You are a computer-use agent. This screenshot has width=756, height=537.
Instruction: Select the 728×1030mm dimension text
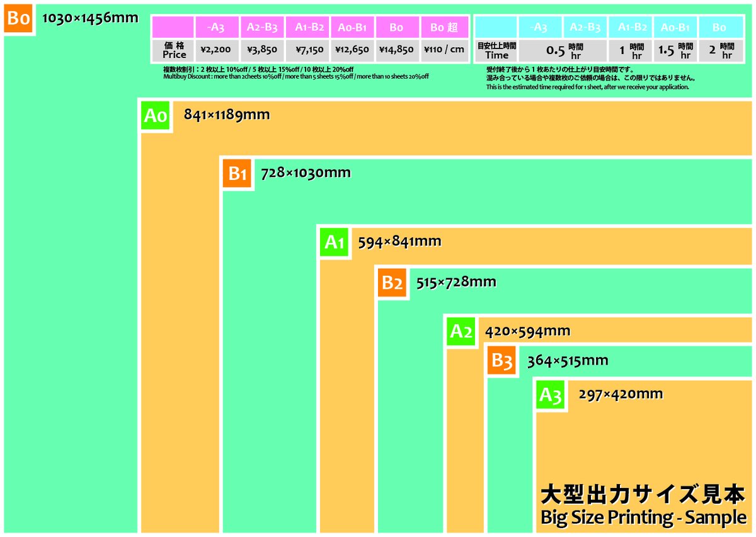point(306,172)
